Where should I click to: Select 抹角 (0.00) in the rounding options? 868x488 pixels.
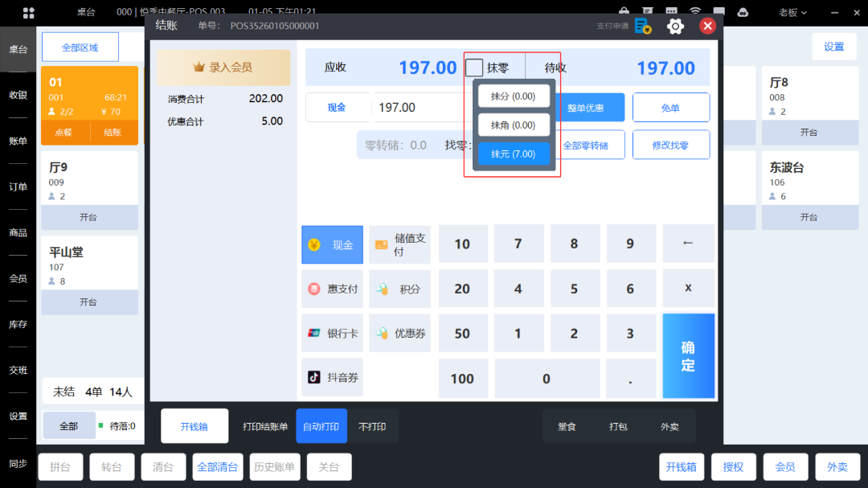(512, 125)
